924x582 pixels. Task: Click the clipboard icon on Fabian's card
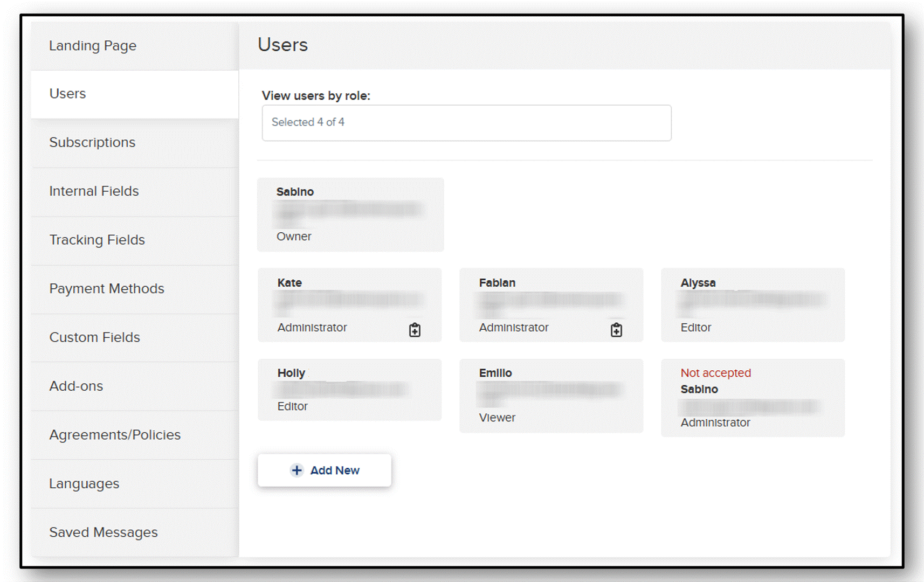click(x=616, y=330)
